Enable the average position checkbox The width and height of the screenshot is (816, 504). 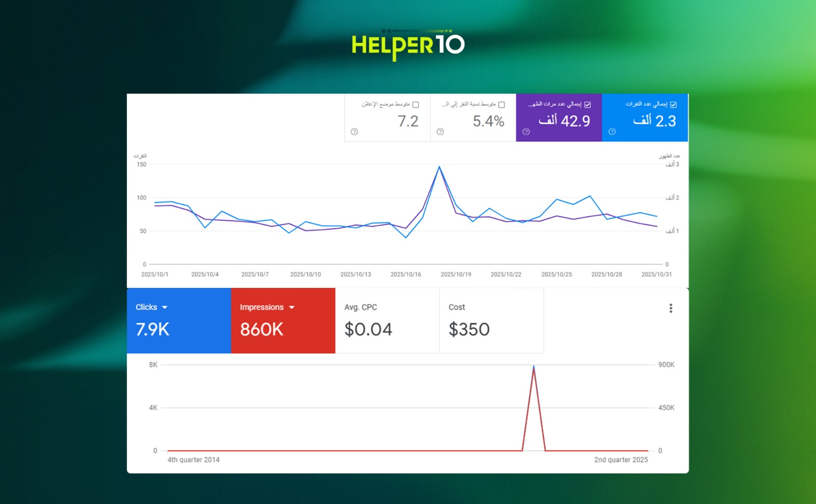[416, 104]
